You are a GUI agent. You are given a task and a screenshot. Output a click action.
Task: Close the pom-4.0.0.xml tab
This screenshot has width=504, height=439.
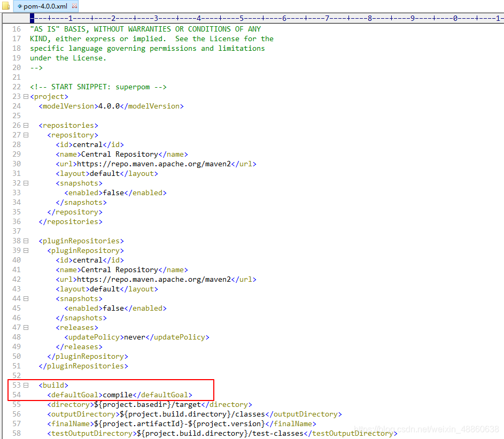pyautogui.click(x=75, y=6)
